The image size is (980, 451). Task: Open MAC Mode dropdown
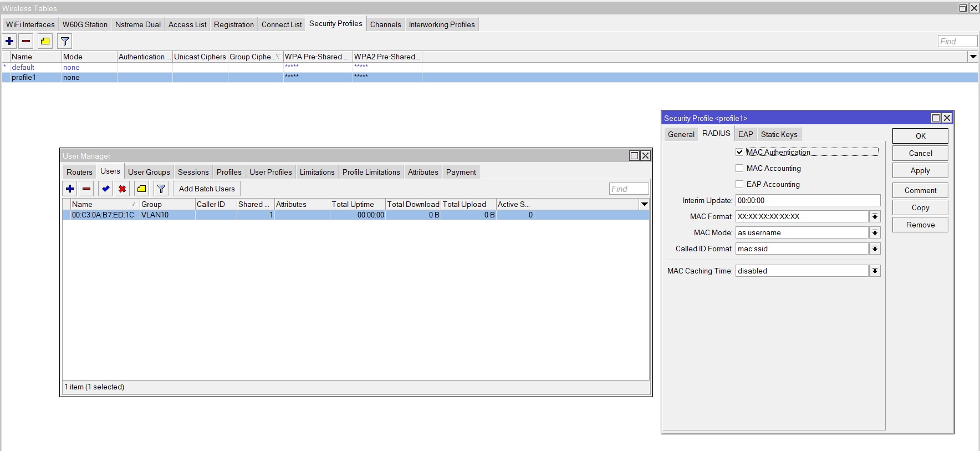875,232
